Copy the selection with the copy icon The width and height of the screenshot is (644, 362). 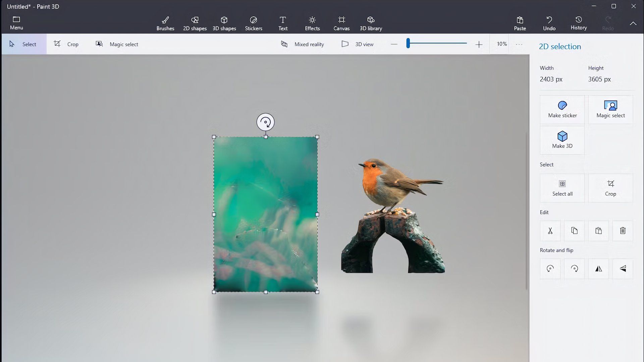pyautogui.click(x=574, y=231)
